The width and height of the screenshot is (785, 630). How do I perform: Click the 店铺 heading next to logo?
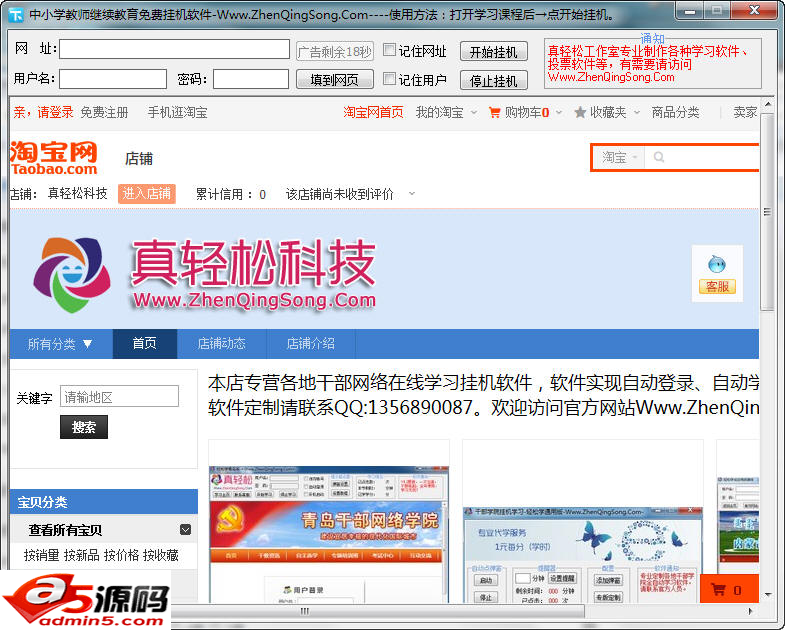139,159
